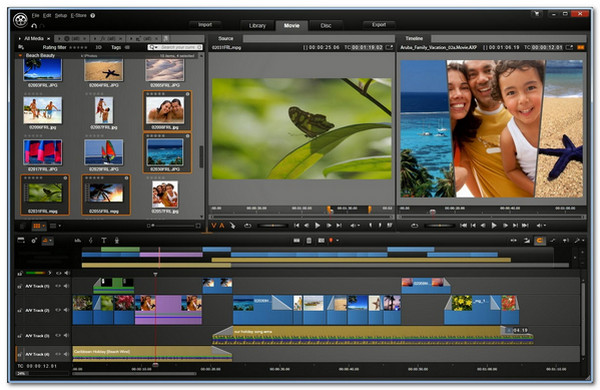Image resolution: width=600 pixels, height=390 pixels.
Task: Click the undo arrow under the menu bar
Action: pos(34,26)
